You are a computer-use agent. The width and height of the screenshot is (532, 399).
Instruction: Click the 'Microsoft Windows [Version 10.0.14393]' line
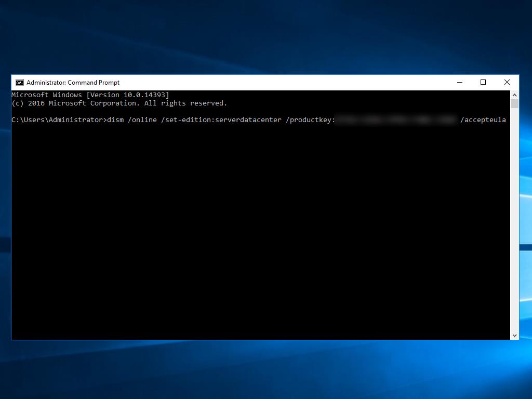click(90, 95)
